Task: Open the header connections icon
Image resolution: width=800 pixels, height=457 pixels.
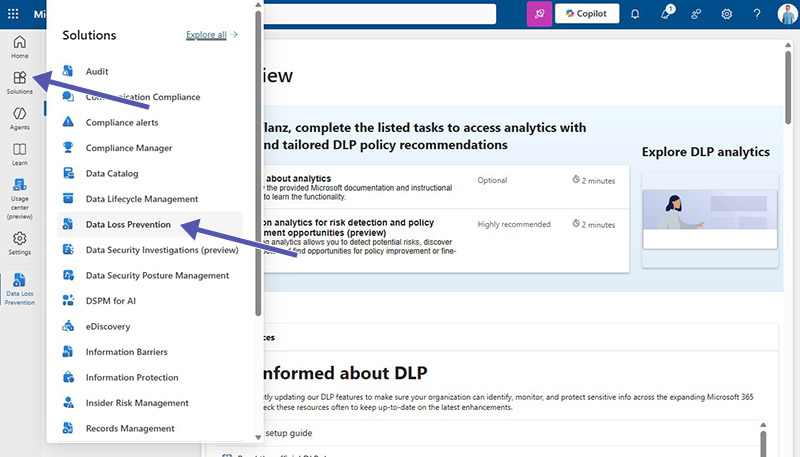Action: point(696,14)
